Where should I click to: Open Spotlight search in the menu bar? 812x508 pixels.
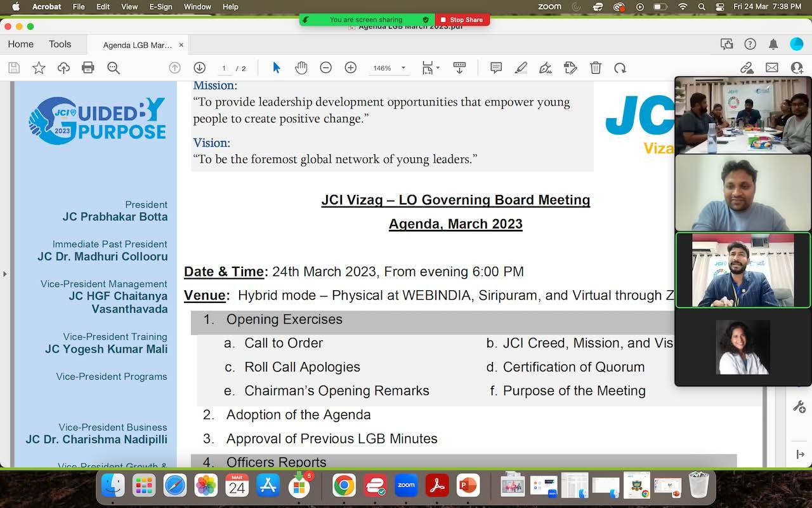coord(702,7)
